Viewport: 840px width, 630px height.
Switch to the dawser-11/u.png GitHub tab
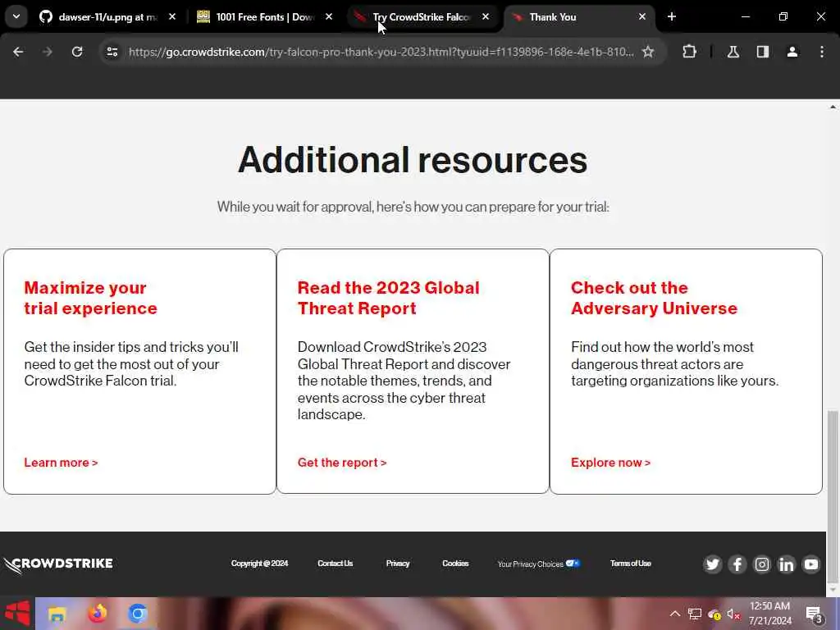pos(107,17)
